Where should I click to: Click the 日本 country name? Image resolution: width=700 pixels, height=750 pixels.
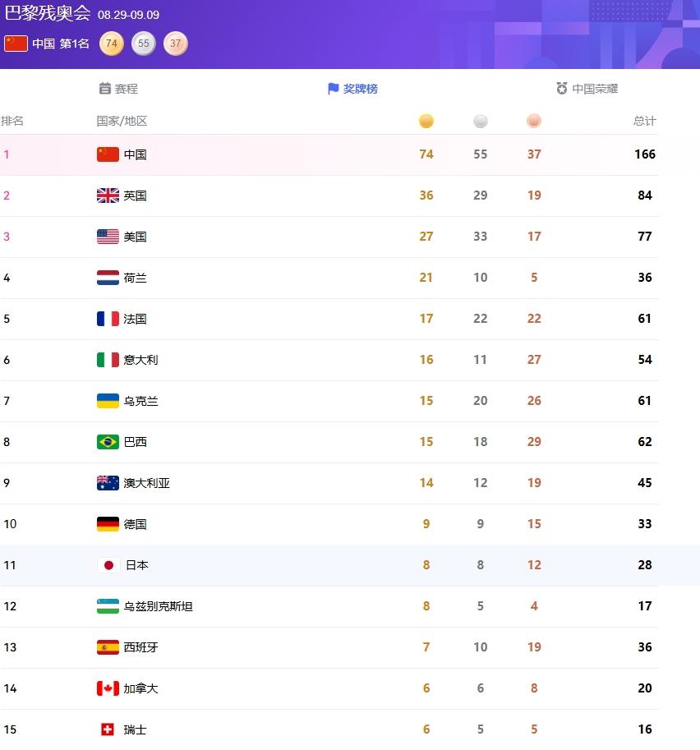coord(137,565)
